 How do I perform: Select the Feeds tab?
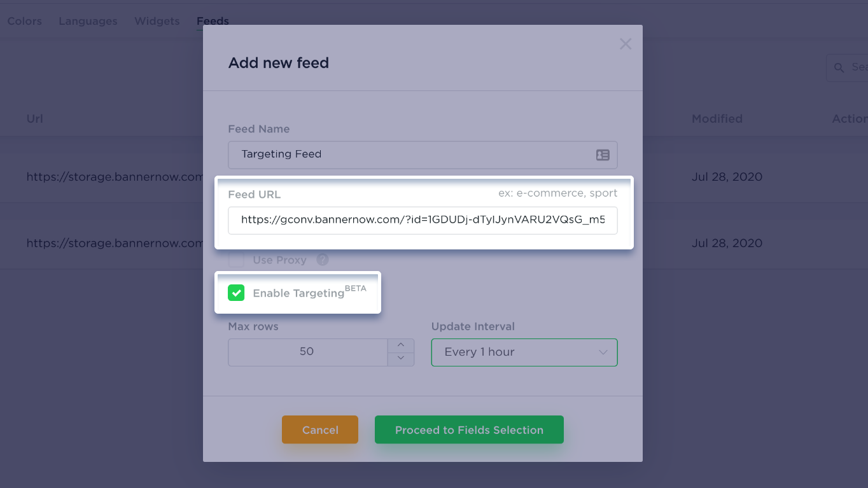tap(213, 21)
